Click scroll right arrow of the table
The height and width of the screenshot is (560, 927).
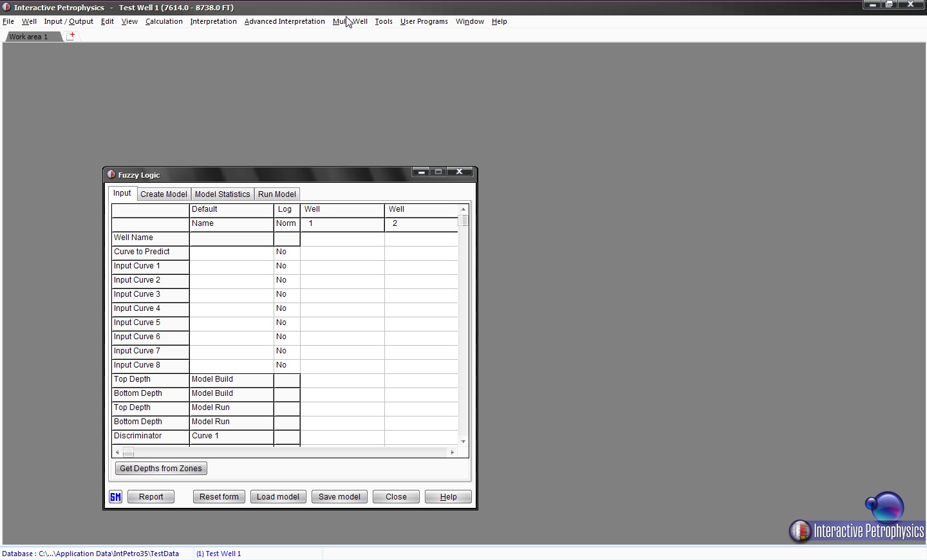pos(453,453)
